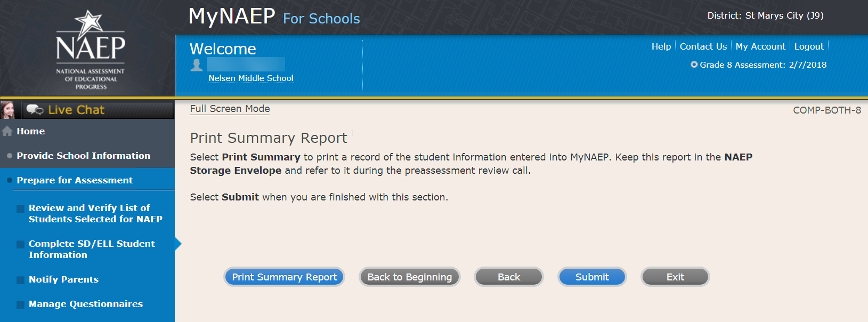Click the Back button

click(x=509, y=277)
